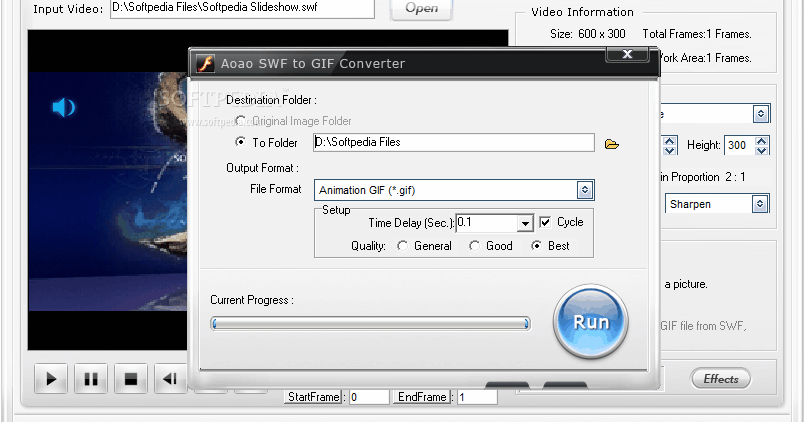This screenshot has width=804, height=422.
Task: Select To Folder radio option
Action: tap(240, 142)
